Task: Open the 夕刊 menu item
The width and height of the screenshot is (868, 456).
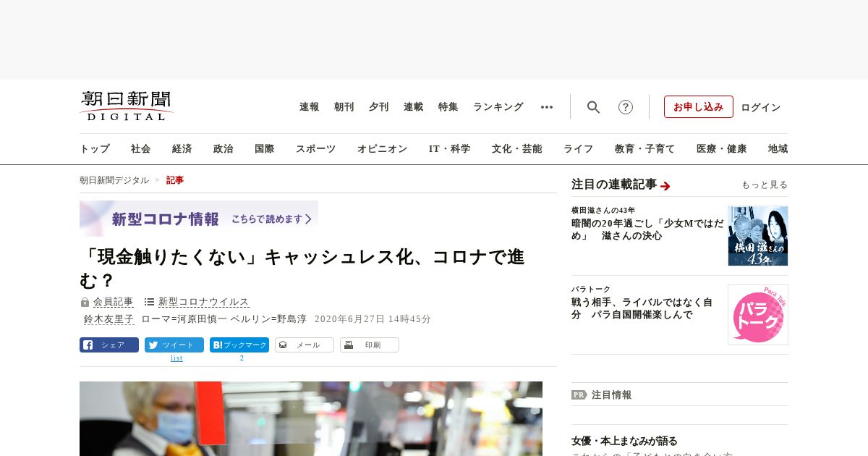Action: (x=379, y=107)
